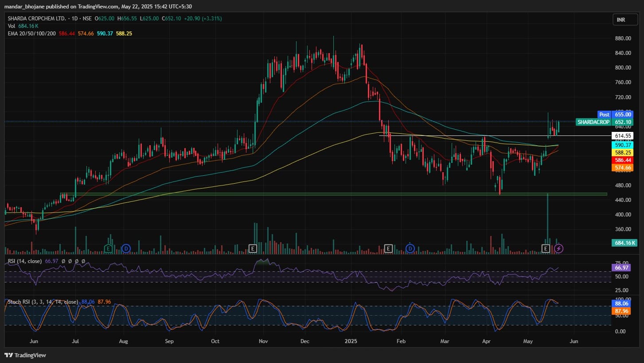Select the RSI (14, close) indicator legend
Image resolution: width=644 pixels, height=363 pixels.
[25, 261]
